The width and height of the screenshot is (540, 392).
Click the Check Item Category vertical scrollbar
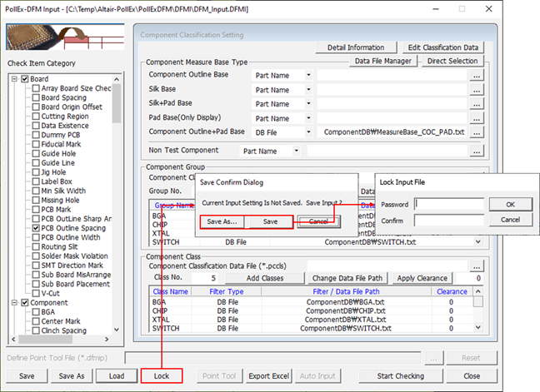[x=117, y=208]
